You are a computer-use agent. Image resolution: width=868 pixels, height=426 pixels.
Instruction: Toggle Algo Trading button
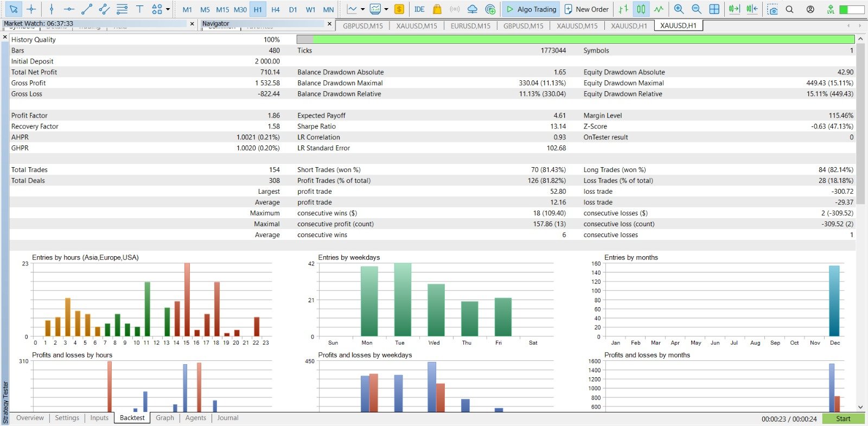531,9
